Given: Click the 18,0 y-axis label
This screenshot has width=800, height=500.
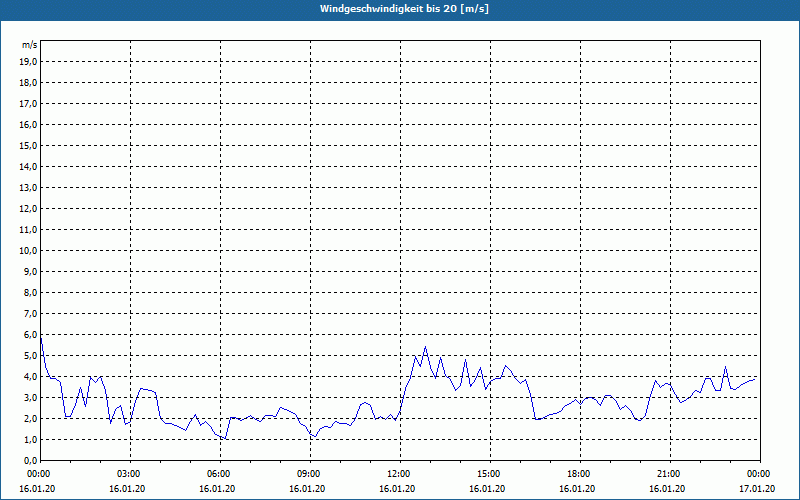Looking at the screenshot, I should [28, 83].
